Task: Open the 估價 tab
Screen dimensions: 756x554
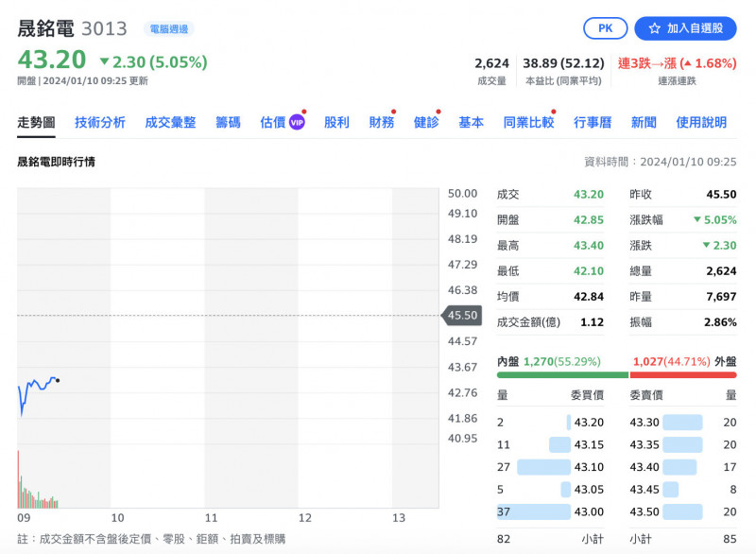Action: 273,123
